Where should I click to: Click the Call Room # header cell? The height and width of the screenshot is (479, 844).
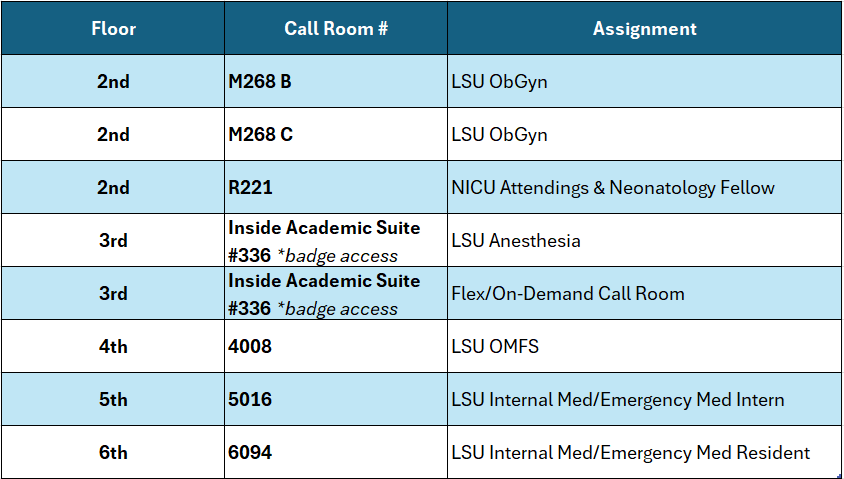click(336, 29)
